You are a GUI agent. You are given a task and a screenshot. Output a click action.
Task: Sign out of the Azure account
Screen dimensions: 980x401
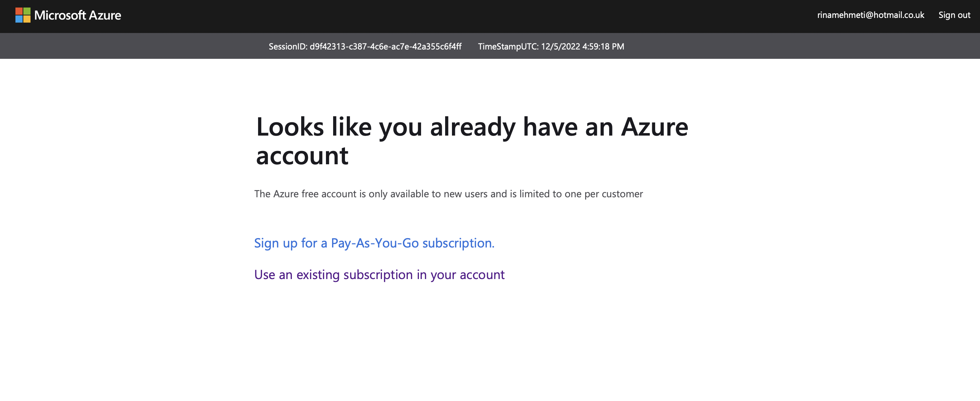[x=954, y=15]
